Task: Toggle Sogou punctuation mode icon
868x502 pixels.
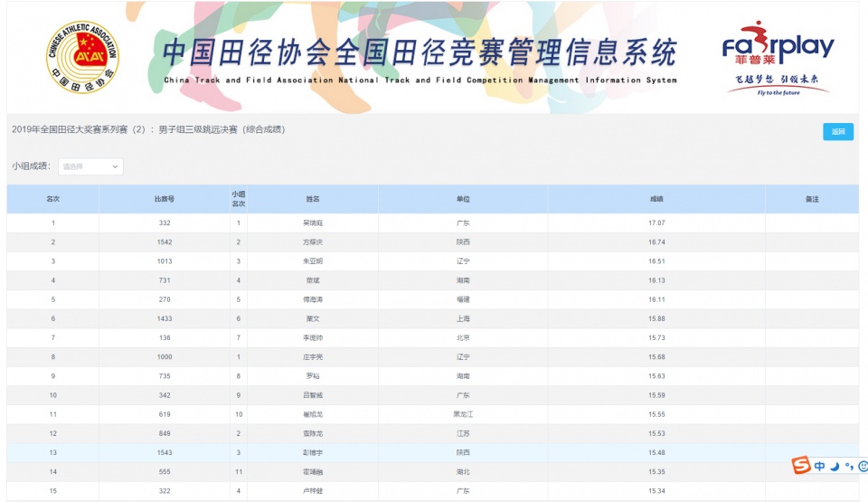Action: [x=849, y=467]
